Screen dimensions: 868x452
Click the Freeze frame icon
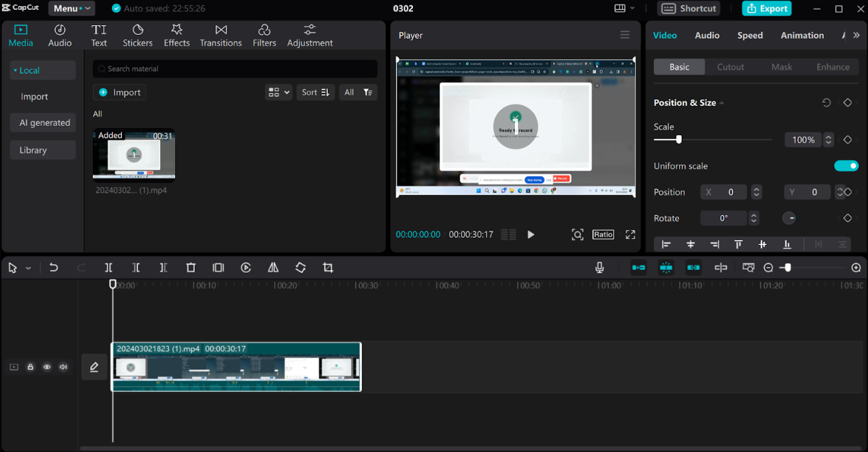pos(219,268)
